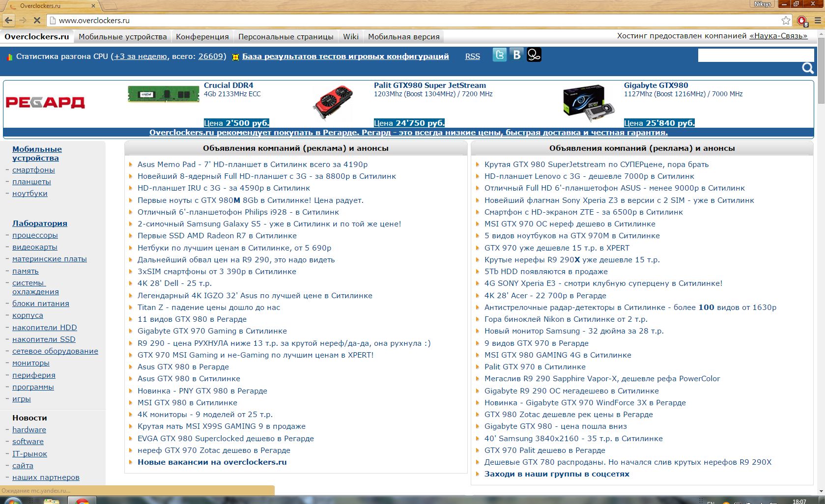Open the Персональные страницы tab
825x504 pixels.
(x=286, y=36)
